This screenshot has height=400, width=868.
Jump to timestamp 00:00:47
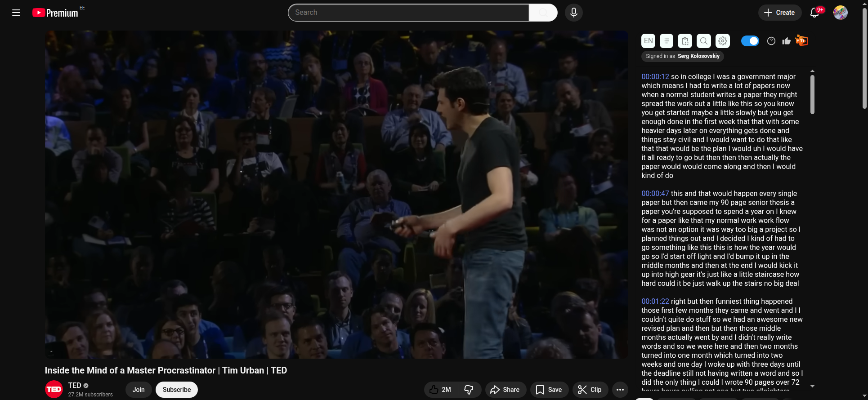(655, 194)
